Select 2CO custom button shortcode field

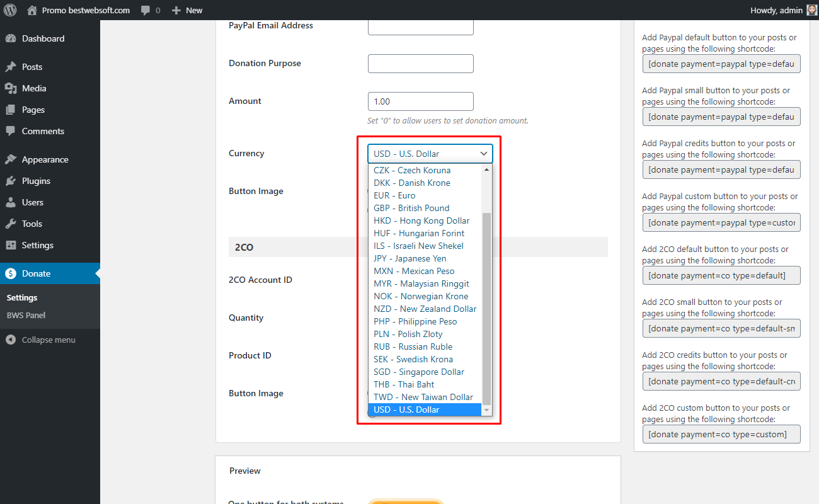[x=721, y=434]
